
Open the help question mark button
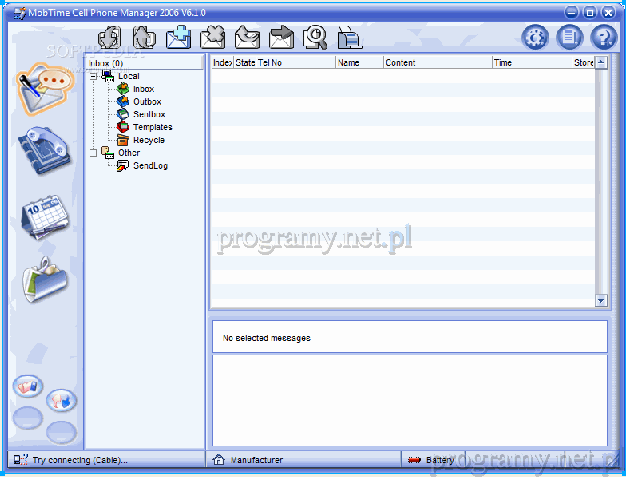[603, 38]
